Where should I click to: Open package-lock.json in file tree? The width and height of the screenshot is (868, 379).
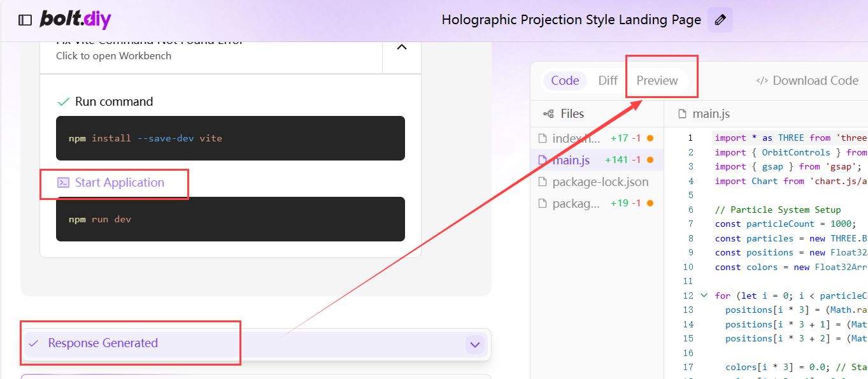pyautogui.click(x=600, y=182)
